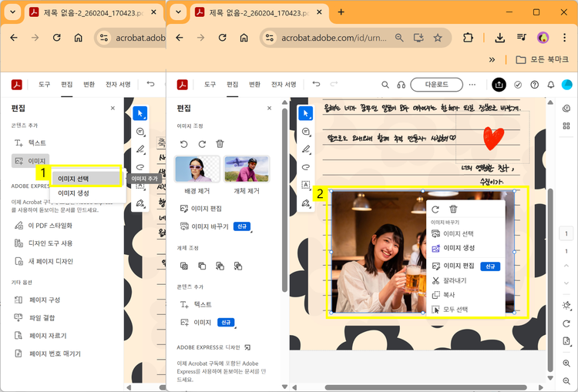578x392 pixels.
Task: Open notifications bell icon
Action: [551, 85]
